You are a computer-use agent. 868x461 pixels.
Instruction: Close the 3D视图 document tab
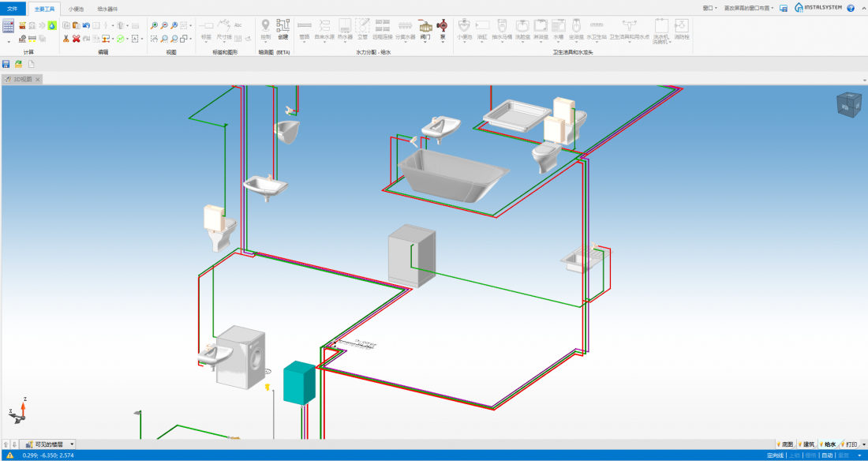click(37, 80)
